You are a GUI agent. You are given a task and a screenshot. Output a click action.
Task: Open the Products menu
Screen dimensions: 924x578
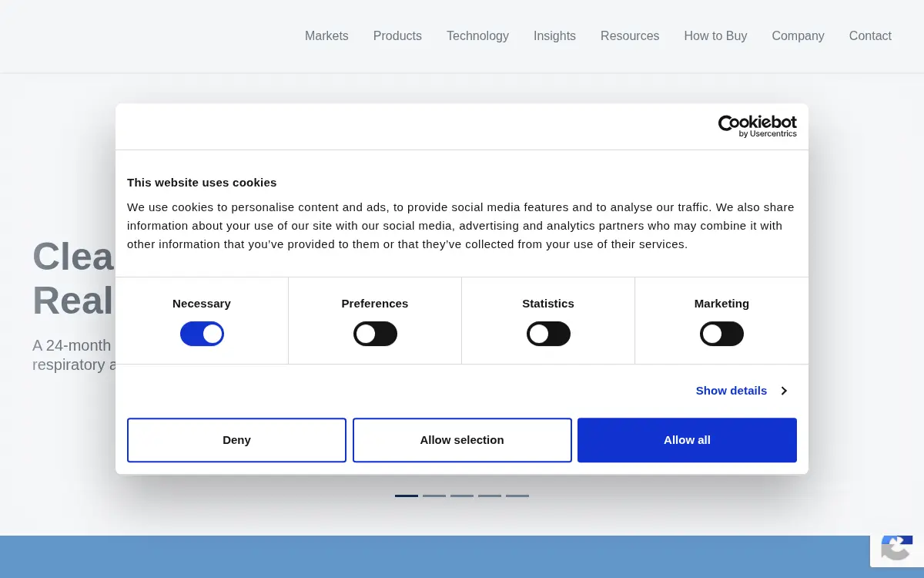tap(397, 35)
